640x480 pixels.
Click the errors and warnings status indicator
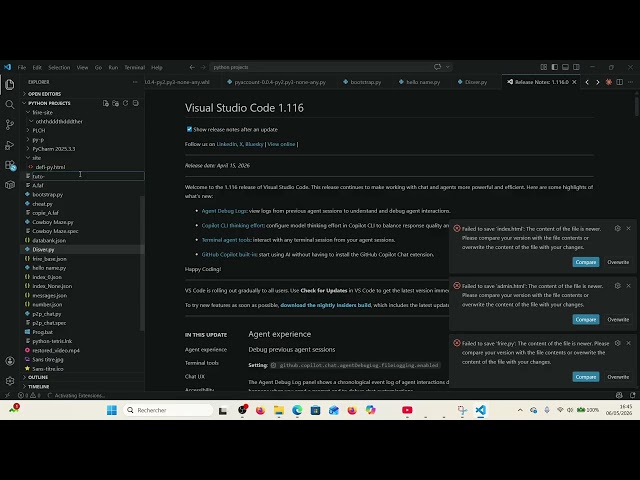coord(29,396)
